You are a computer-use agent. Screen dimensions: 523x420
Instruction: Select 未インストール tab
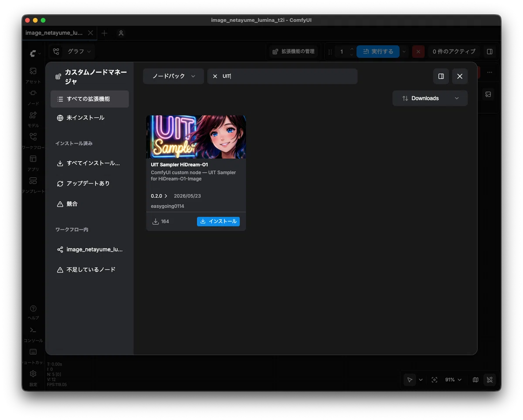(x=90, y=118)
